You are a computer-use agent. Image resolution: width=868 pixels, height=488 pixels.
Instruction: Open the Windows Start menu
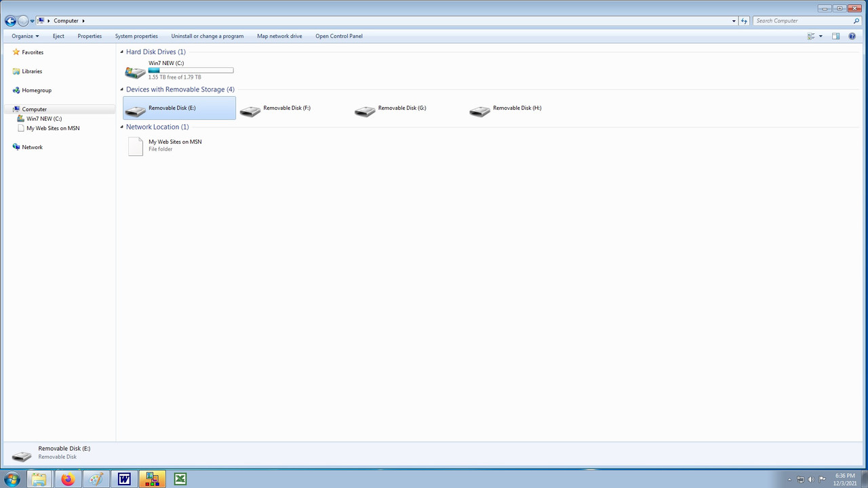pos(12,479)
